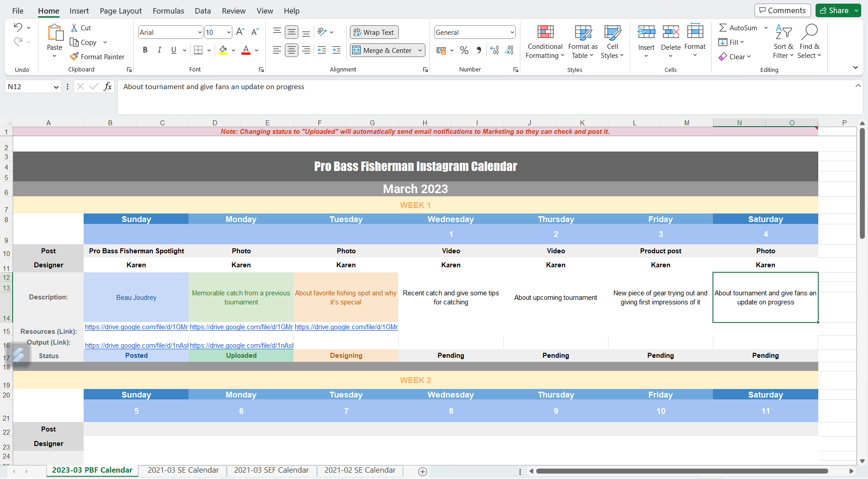Open Sort & Filter options
This screenshot has width=868, height=479.
(x=783, y=42)
